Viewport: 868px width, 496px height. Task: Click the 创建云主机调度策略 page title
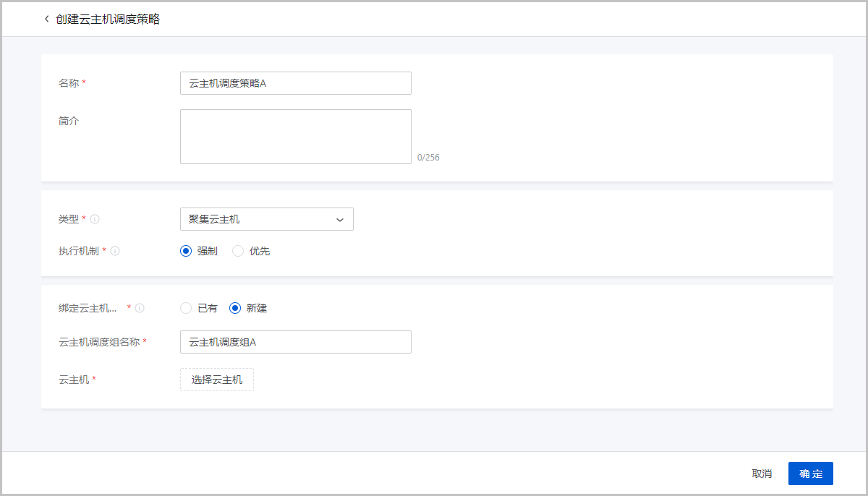click(108, 20)
